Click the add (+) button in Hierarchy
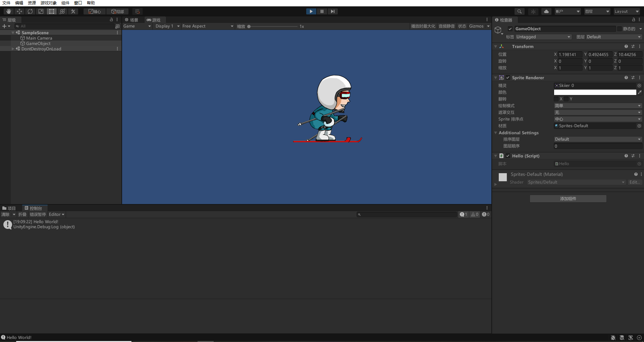Viewport: 644px width, 342px height. [x=4, y=26]
